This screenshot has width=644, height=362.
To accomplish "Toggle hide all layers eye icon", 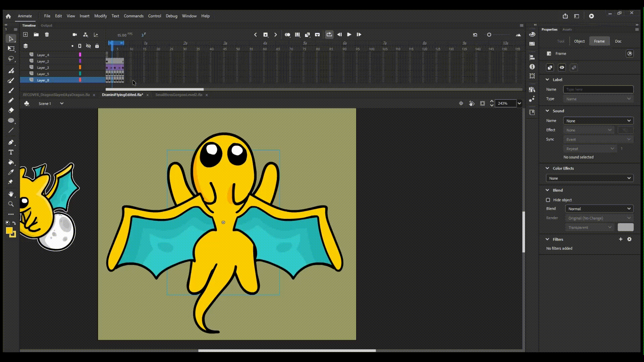I will click(x=88, y=46).
